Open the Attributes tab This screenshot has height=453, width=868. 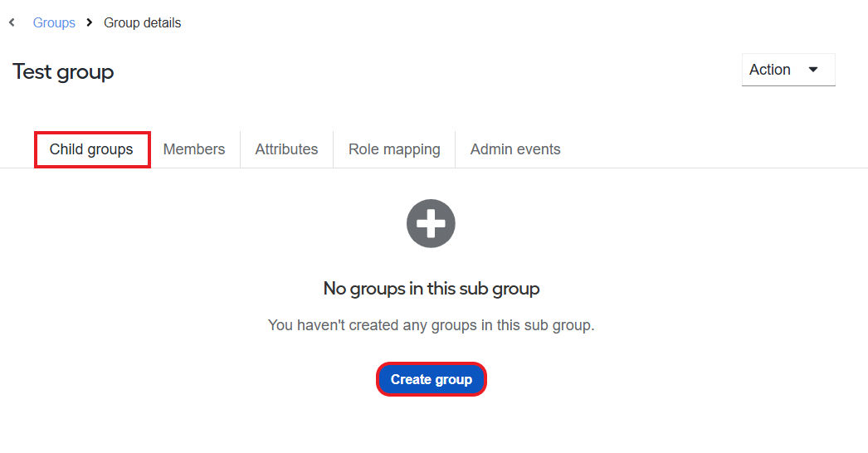pos(286,149)
